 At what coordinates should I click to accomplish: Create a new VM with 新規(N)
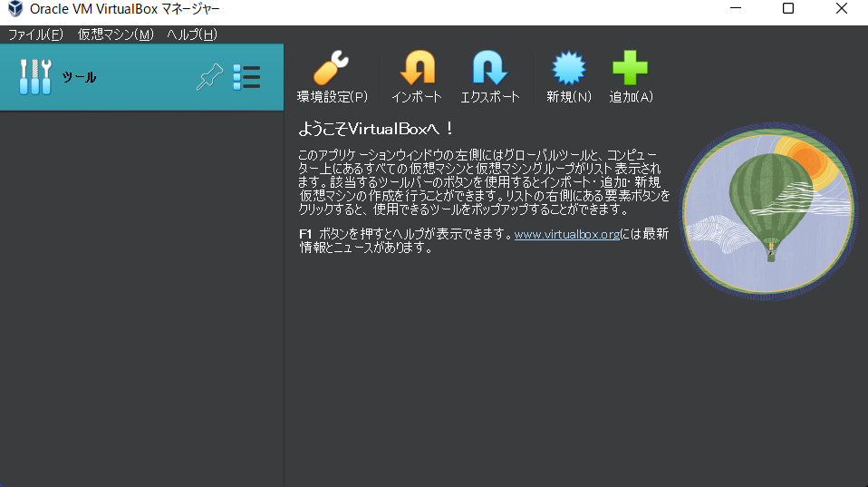click(568, 76)
